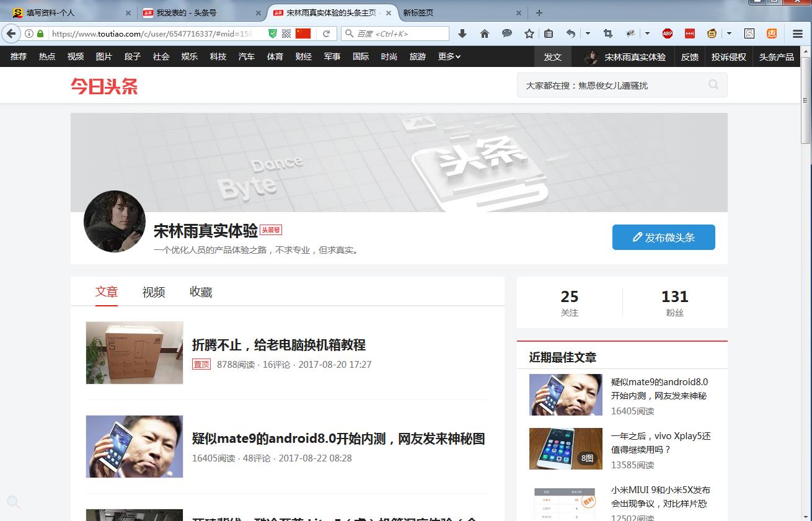Expand the dropdown arrow beside the monkey icon
Screen dimensions: 812x521
pos(730,33)
